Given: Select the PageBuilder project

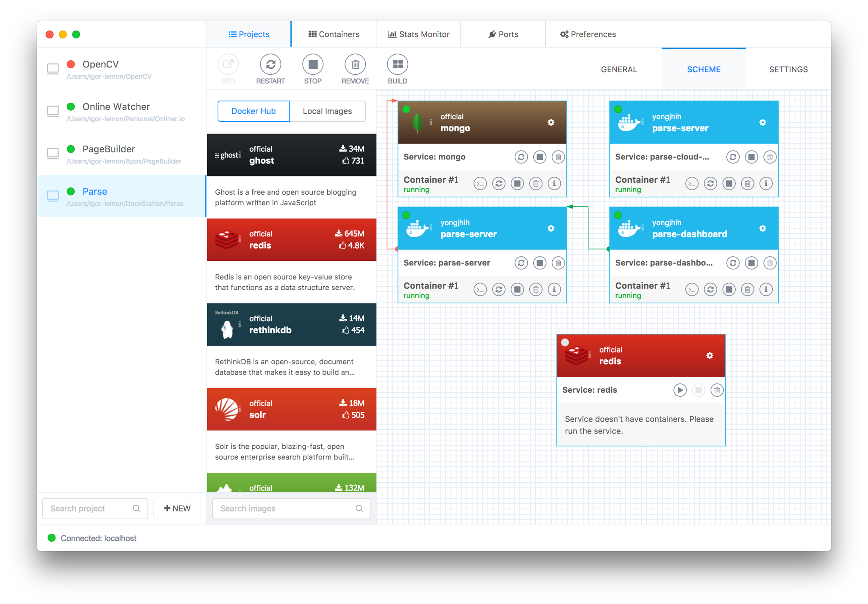Looking at the screenshot, I should 122,154.
